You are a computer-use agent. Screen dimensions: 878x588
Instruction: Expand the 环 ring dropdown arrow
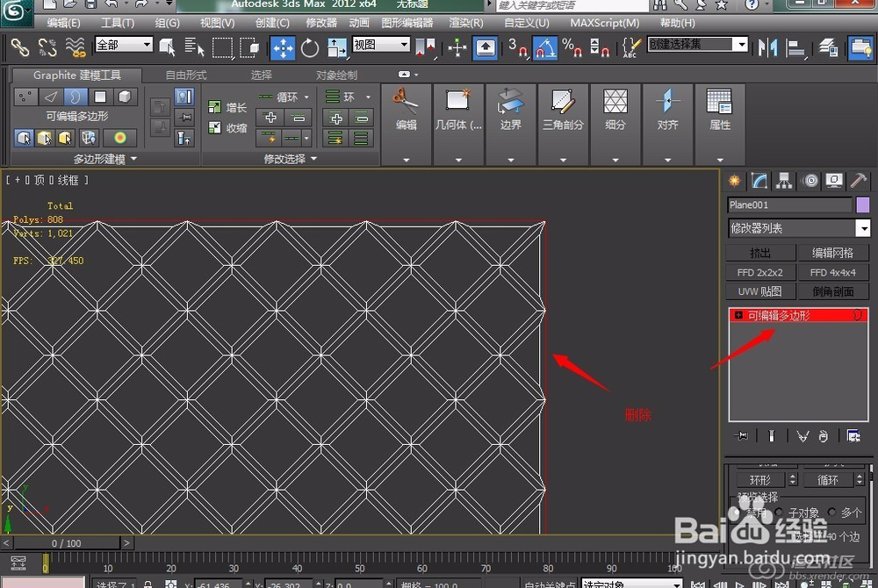(368, 97)
